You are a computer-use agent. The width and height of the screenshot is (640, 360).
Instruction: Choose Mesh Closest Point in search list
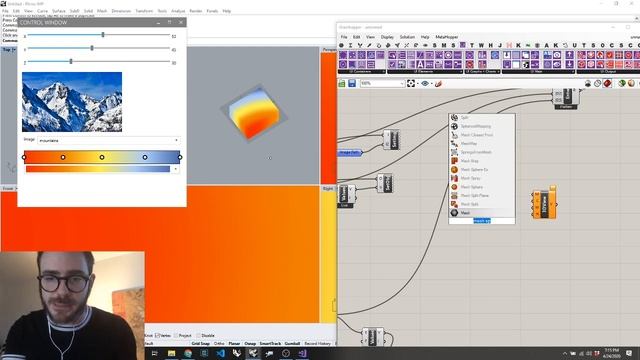pyautogui.click(x=482, y=135)
